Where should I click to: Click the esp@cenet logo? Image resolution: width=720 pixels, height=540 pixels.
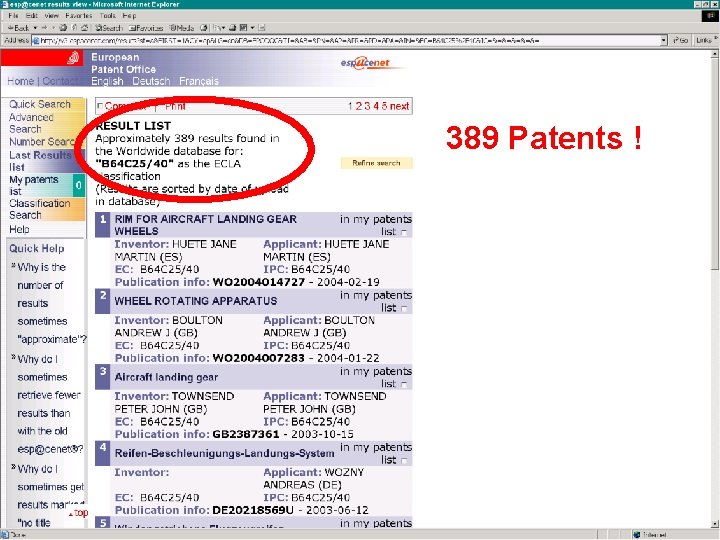(x=366, y=62)
